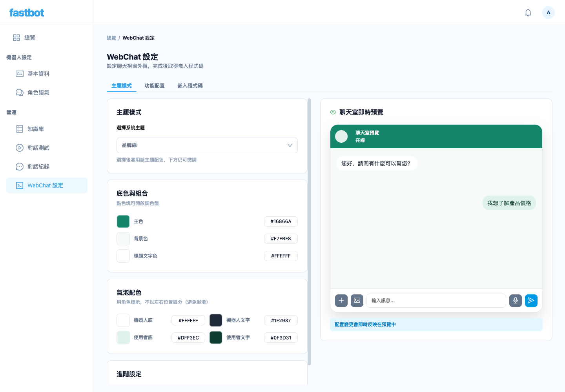
Task: Switch to the 主題樣式 tab
Action: (122, 85)
